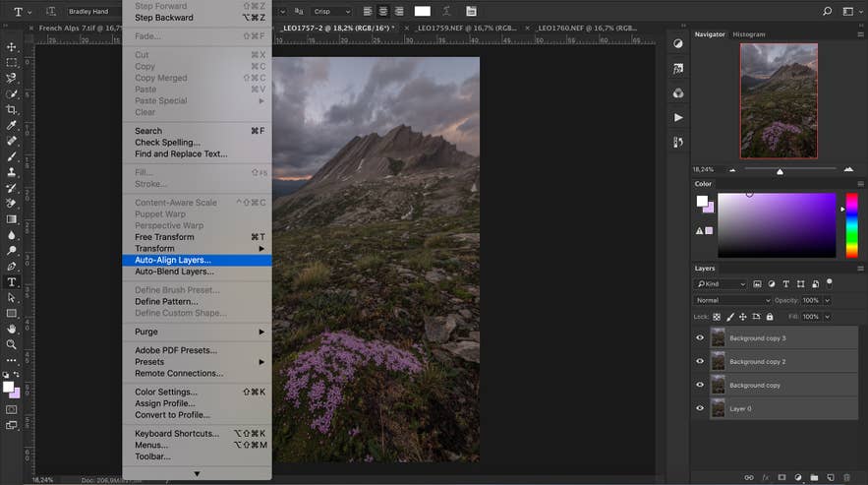Toggle visibility of Background copy layer

700,385
